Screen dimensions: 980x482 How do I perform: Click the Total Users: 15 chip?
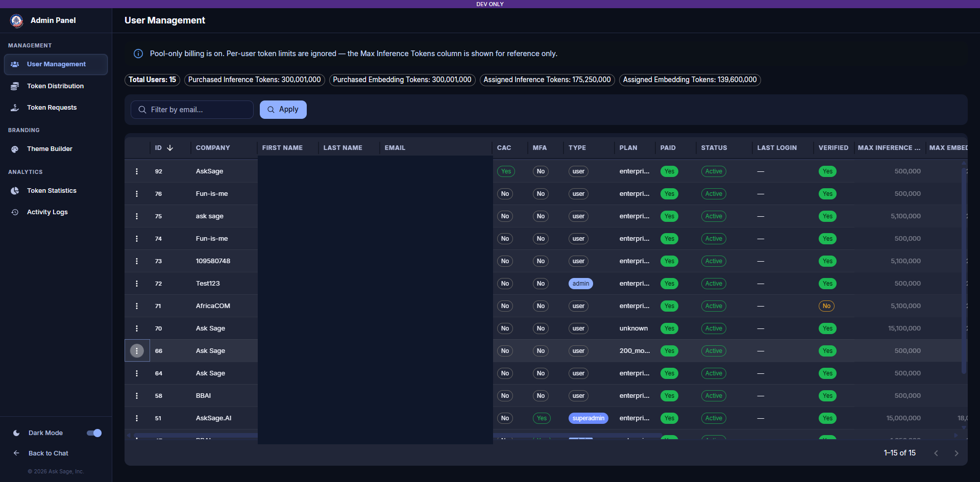[152, 80]
